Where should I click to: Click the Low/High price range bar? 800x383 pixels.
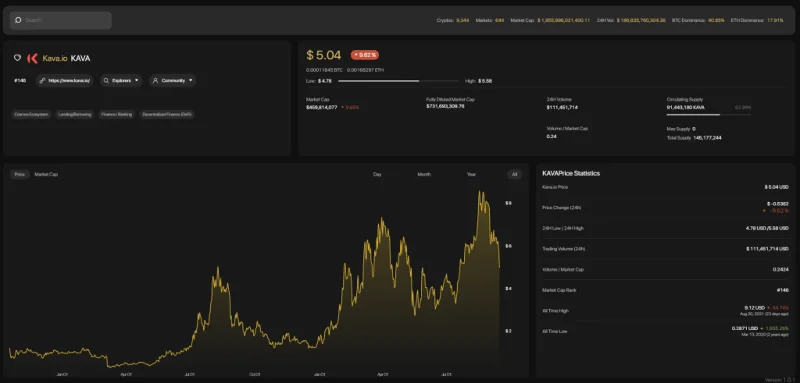pos(399,81)
